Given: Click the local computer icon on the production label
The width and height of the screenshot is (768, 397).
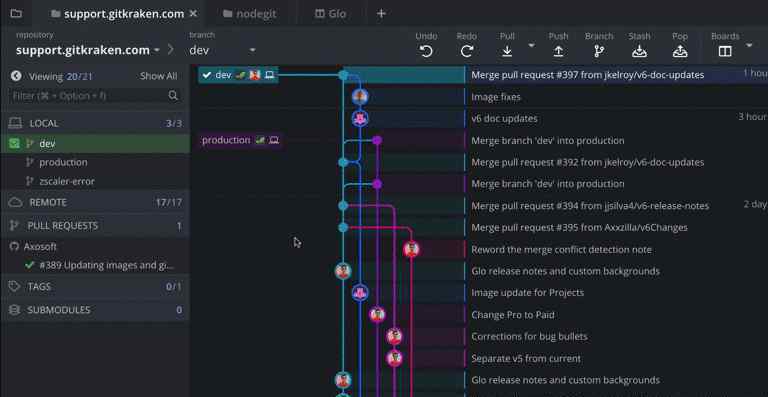Looking at the screenshot, I should tap(274, 140).
